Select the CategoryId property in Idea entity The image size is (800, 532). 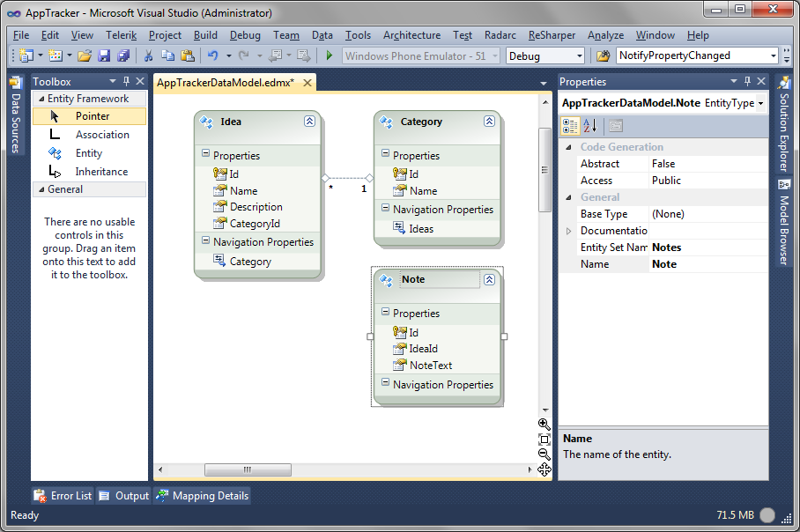[255, 224]
